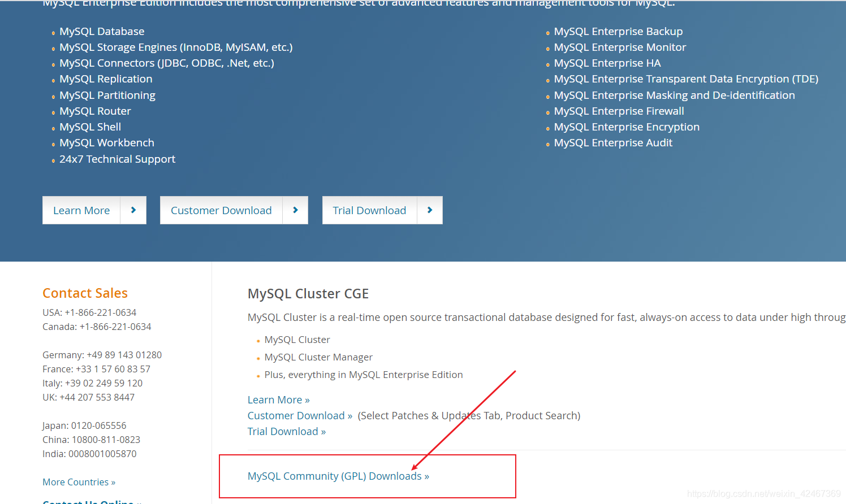846x504 pixels.
Task: Click the Learn More button
Action: tap(81, 210)
